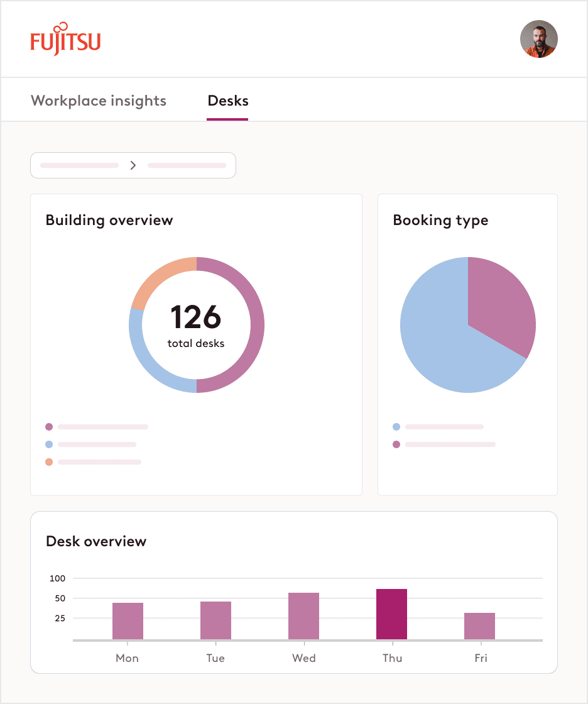Switch to the Workplace insights tab
This screenshot has height=704, width=588.
98,101
